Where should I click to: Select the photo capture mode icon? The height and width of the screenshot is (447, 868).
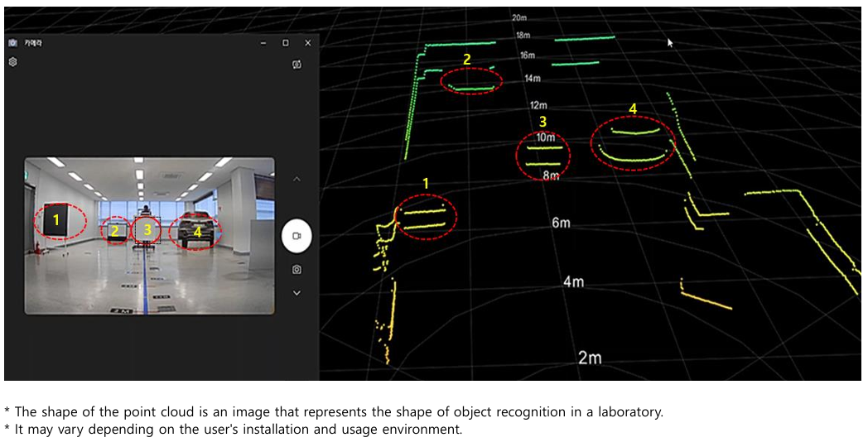(297, 269)
